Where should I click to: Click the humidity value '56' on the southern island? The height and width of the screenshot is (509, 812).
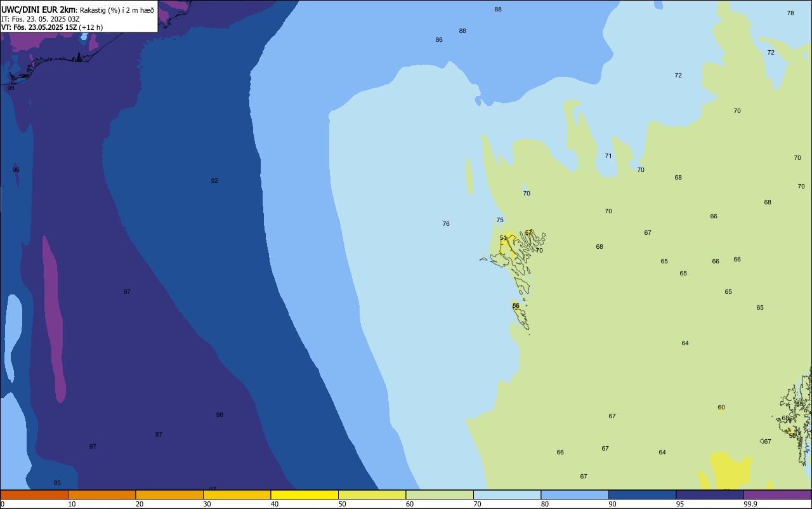tap(516, 306)
